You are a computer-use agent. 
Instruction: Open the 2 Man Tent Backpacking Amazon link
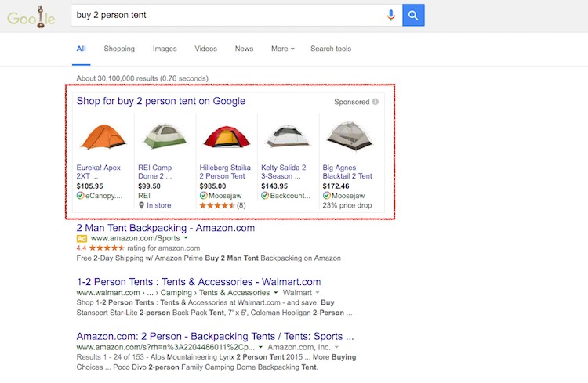[165, 228]
